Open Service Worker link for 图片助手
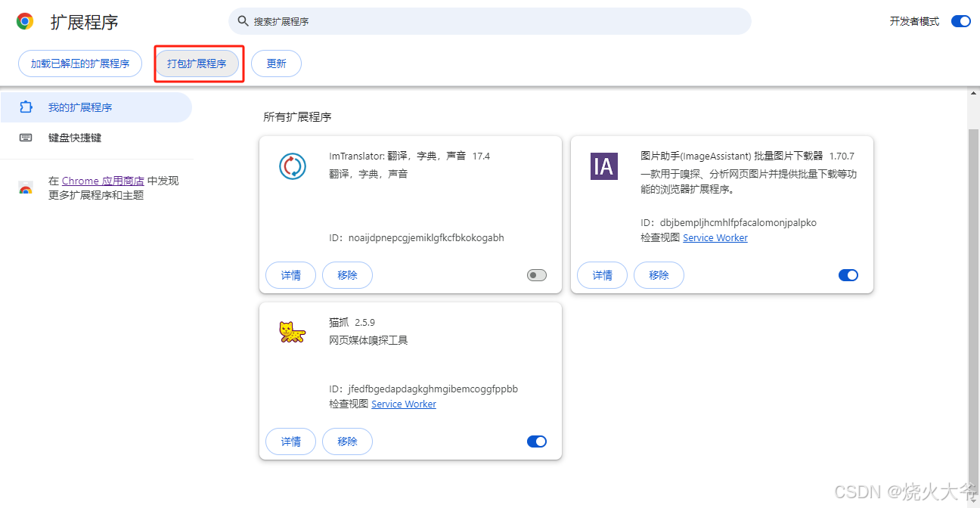This screenshot has width=980, height=508. click(x=715, y=237)
